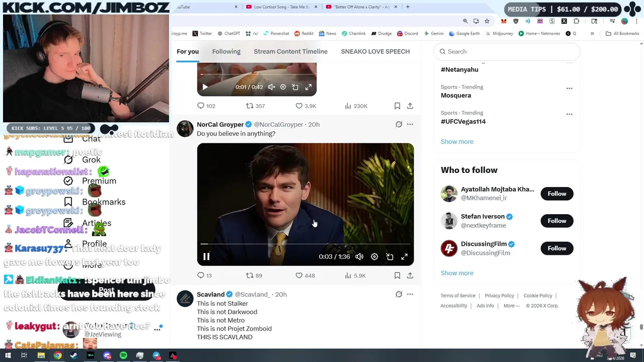The height and width of the screenshot is (362, 644).
Task: Fullscreen the 0:01 / 0:42 video
Action: tap(308, 87)
